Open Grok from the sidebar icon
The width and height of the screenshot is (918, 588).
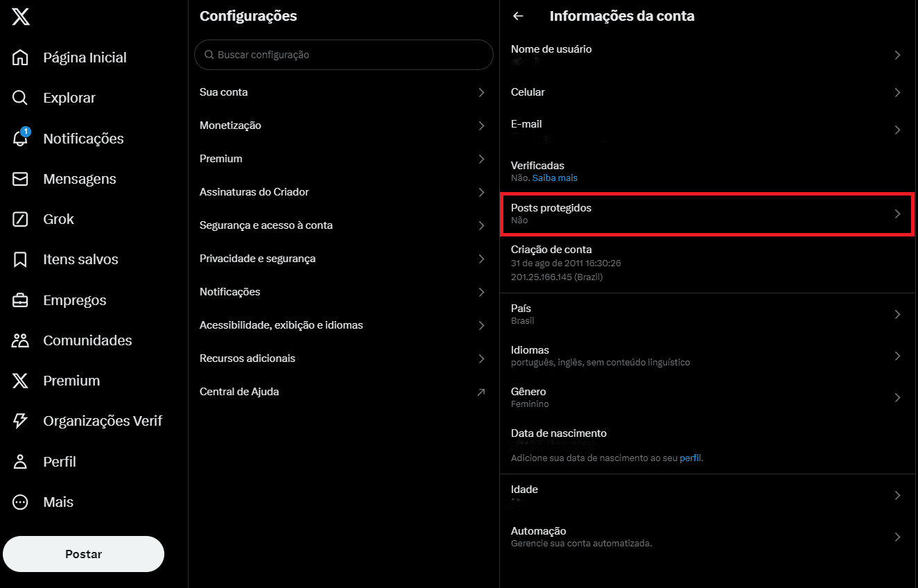point(21,219)
